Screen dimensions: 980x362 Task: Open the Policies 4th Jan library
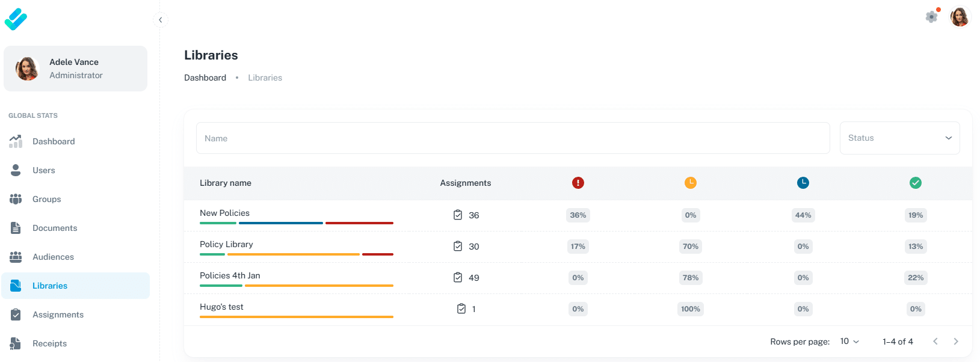pos(230,275)
